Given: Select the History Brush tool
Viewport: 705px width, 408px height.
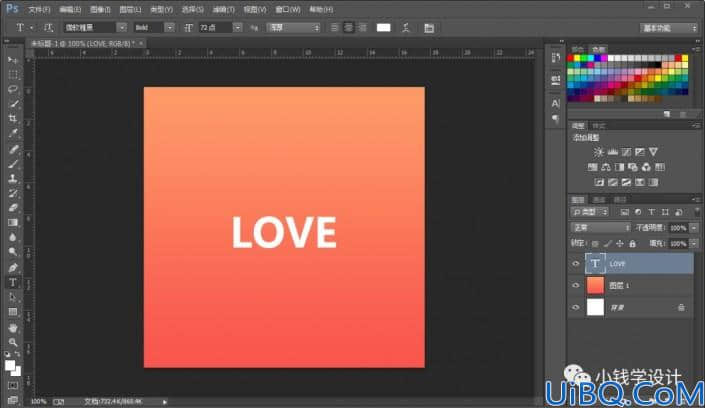Looking at the screenshot, I should [x=13, y=193].
